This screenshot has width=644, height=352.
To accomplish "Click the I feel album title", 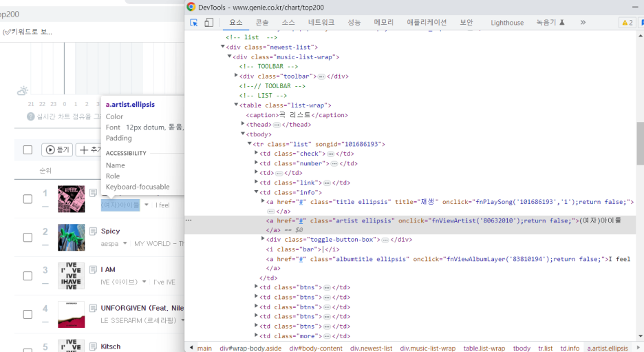I will (162, 205).
